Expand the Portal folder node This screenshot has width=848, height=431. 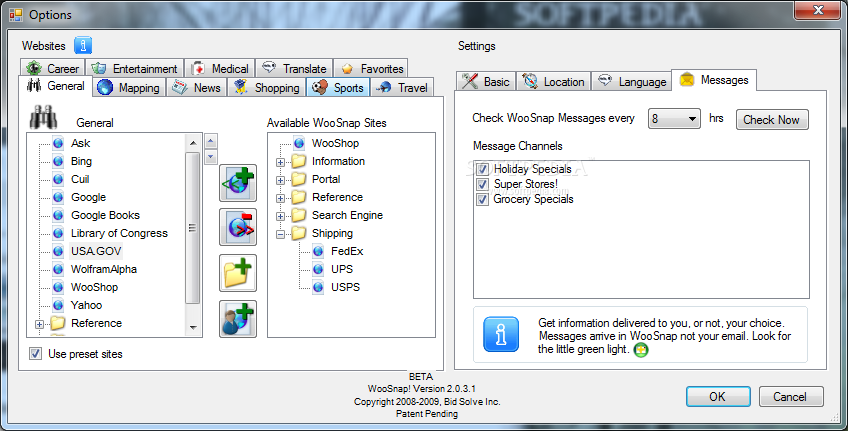[280, 180]
